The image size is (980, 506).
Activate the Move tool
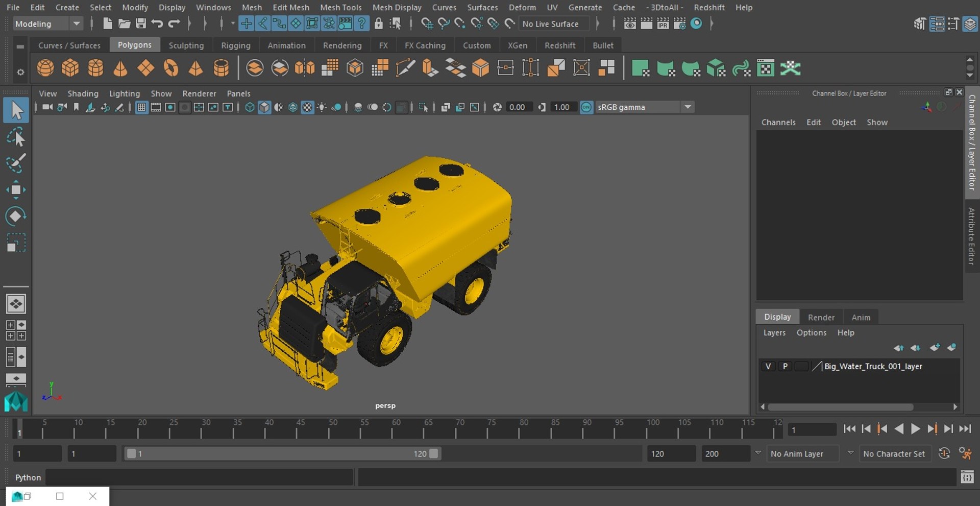pos(16,189)
